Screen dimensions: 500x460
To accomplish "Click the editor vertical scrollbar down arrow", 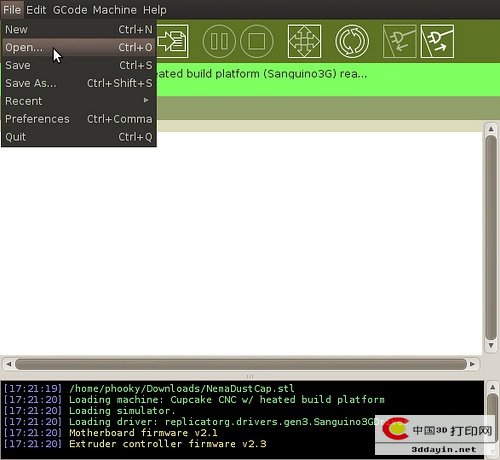I will (491, 345).
